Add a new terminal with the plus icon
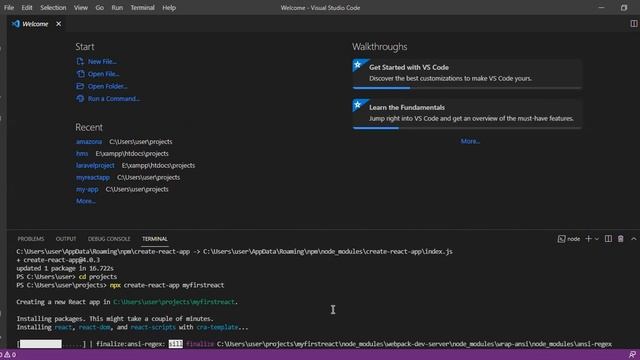The width and height of the screenshot is (640, 360). [588, 239]
